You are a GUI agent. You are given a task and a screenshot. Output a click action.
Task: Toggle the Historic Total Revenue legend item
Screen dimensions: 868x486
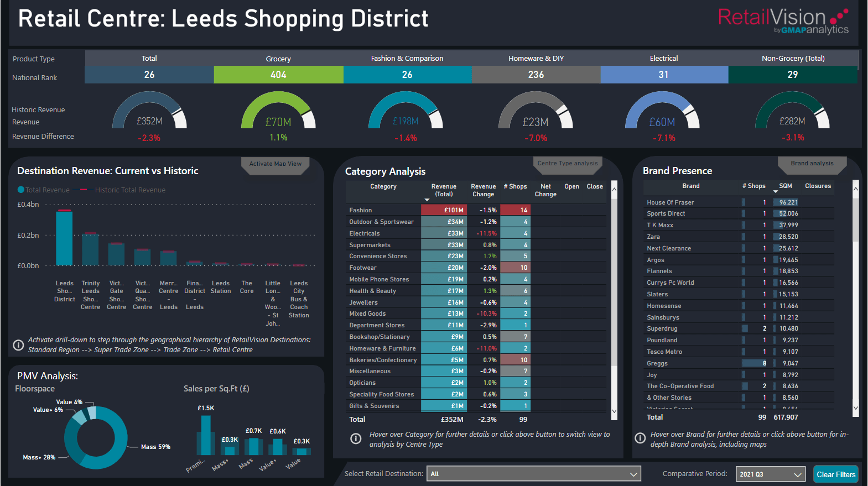(123, 190)
